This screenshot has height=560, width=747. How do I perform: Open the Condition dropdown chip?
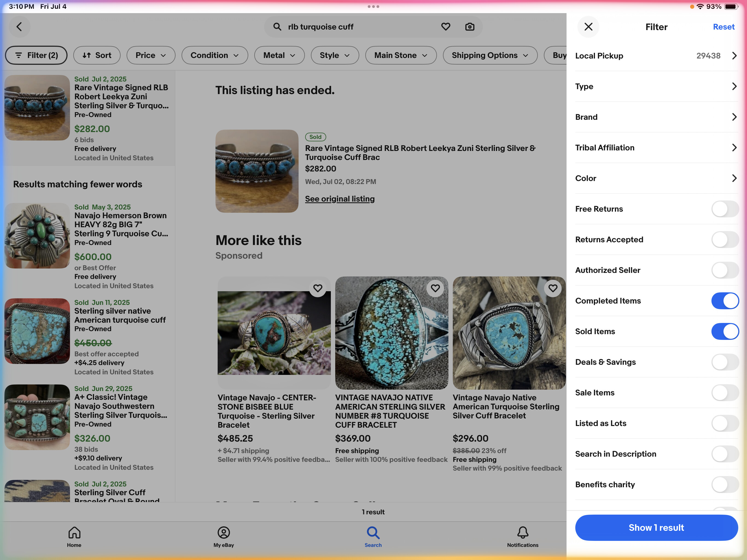pos(215,56)
